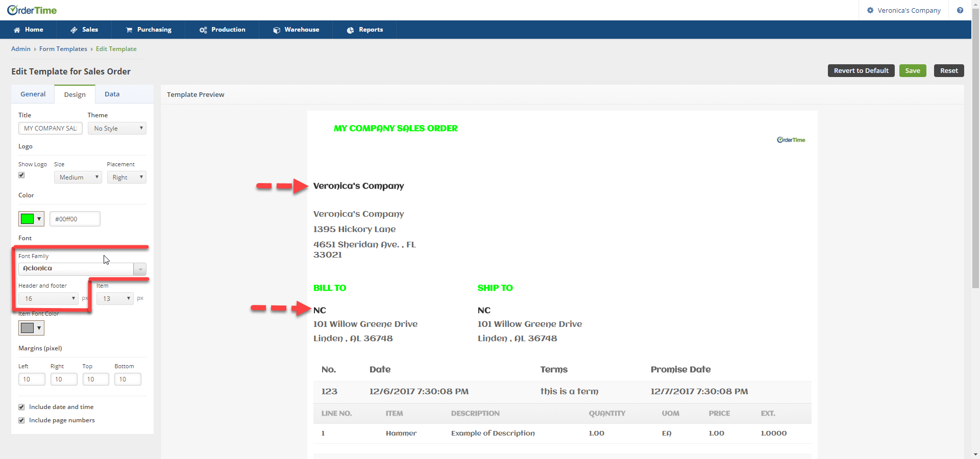Screen dimensions: 980x459
Task: Open the Header and footer size dropdown
Action: click(x=48, y=298)
